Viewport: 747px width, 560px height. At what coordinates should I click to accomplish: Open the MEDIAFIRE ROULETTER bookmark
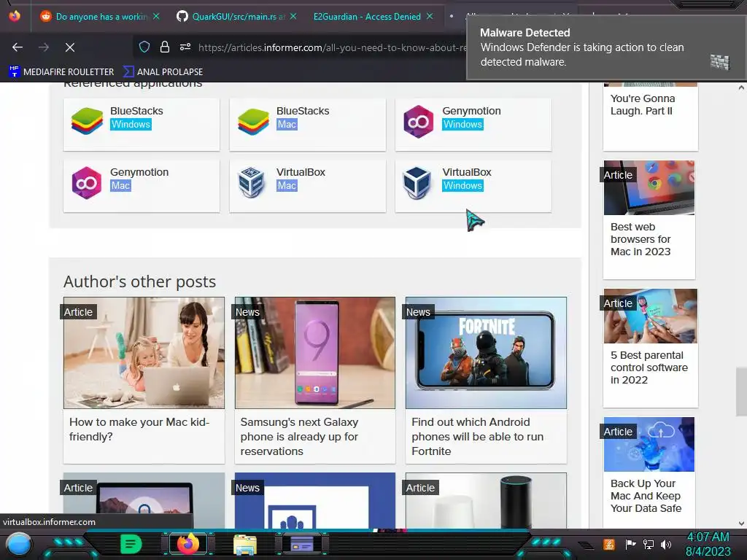[61, 71]
